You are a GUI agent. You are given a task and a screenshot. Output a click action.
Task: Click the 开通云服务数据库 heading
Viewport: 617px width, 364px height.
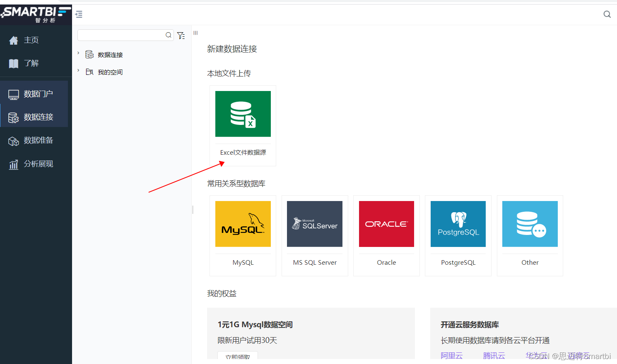click(470, 325)
